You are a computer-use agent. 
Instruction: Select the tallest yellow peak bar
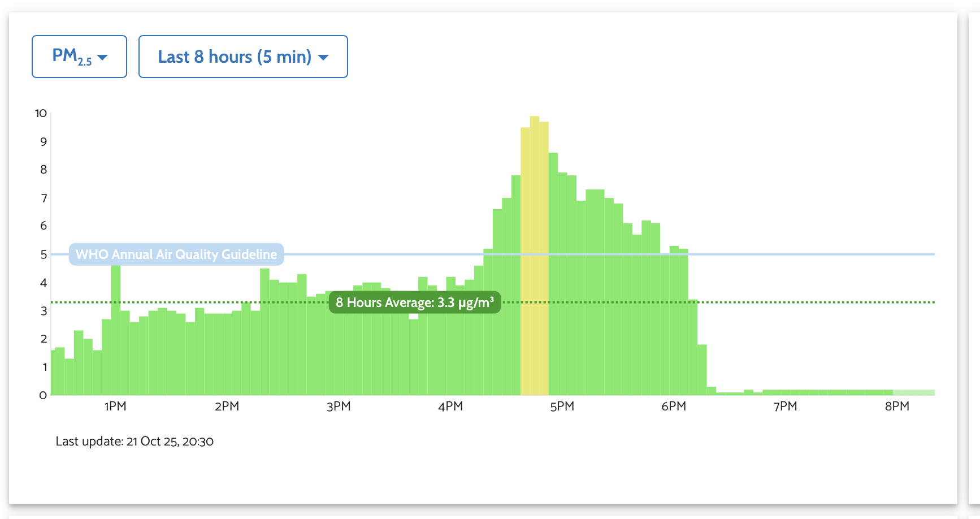click(x=534, y=254)
